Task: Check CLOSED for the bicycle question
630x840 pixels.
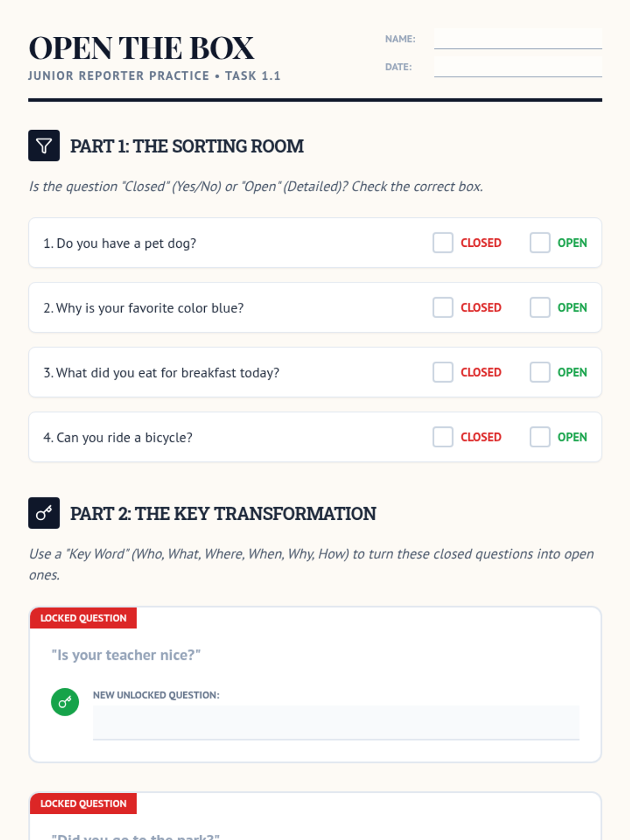Action: [x=443, y=437]
